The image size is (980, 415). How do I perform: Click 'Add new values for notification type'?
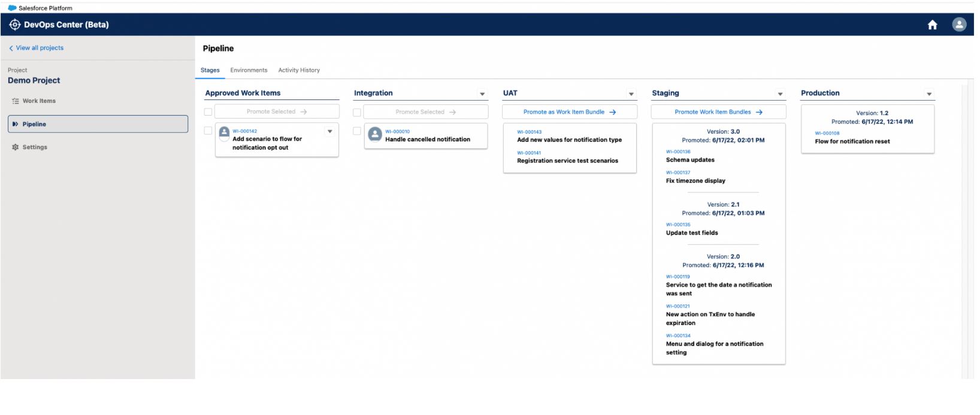point(570,140)
